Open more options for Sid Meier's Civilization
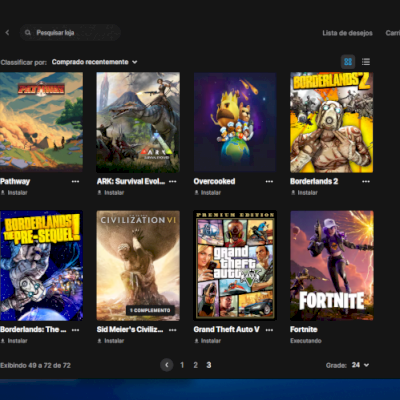 [x=172, y=330]
